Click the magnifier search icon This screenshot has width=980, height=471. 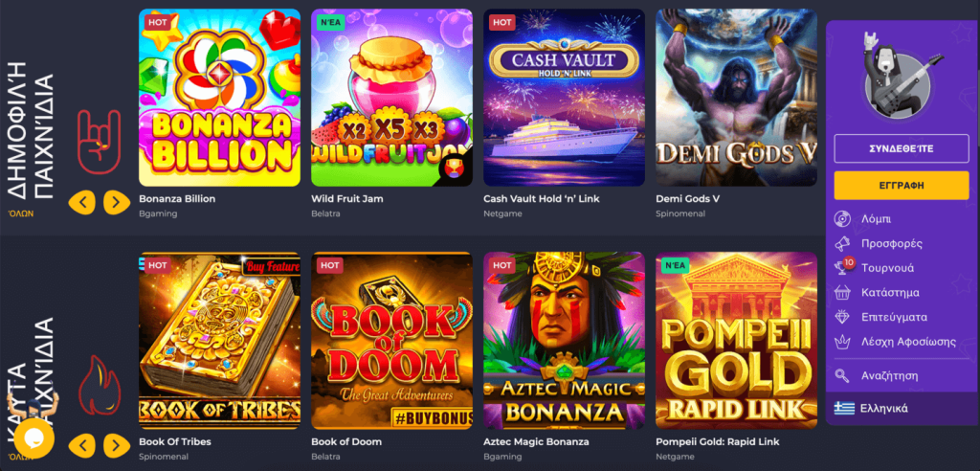coord(842,376)
